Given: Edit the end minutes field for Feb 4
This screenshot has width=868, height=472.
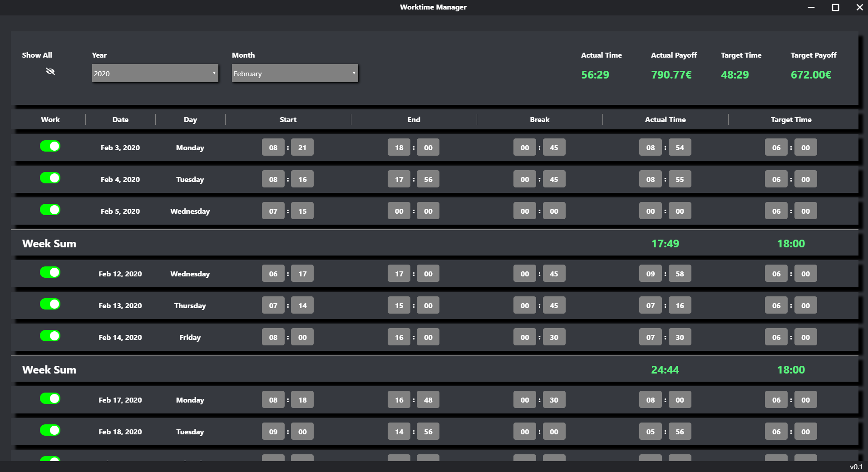Looking at the screenshot, I should pyautogui.click(x=428, y=179).
